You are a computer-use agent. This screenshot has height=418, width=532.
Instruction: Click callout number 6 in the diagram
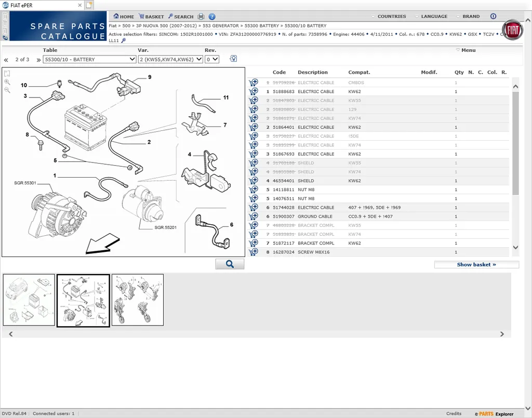point(231,224)
